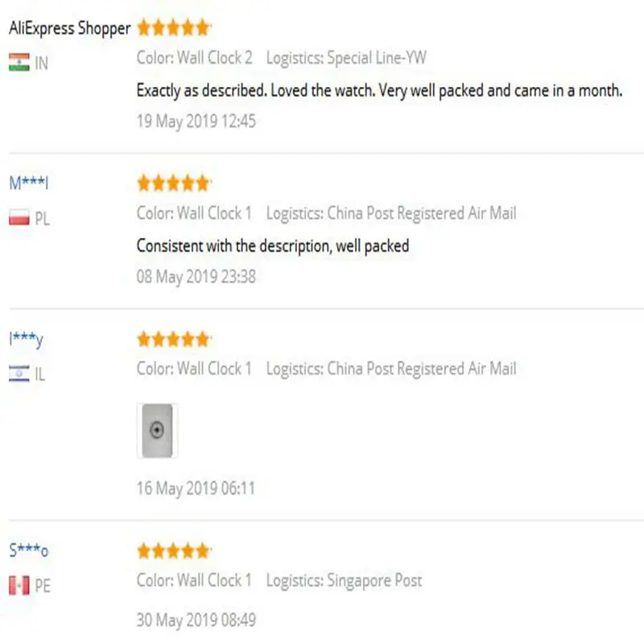Click the 'Exactly as described' review text

pos(379,91)
